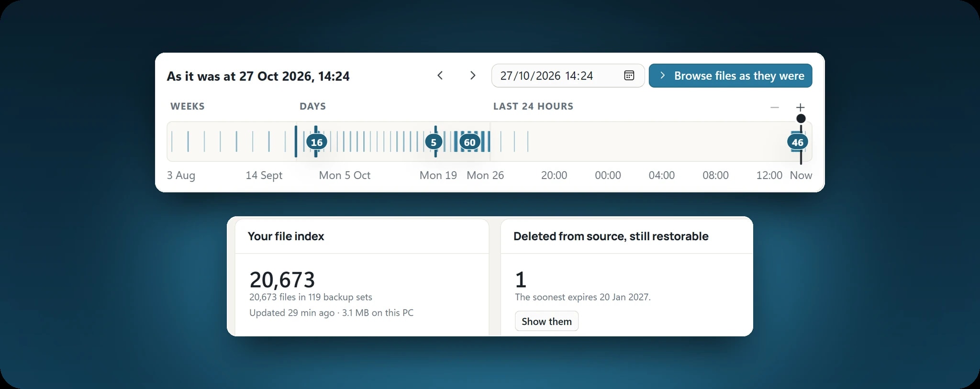Click the 04:00 timeline label
This screenshot has width=980, height=389.
662,176
